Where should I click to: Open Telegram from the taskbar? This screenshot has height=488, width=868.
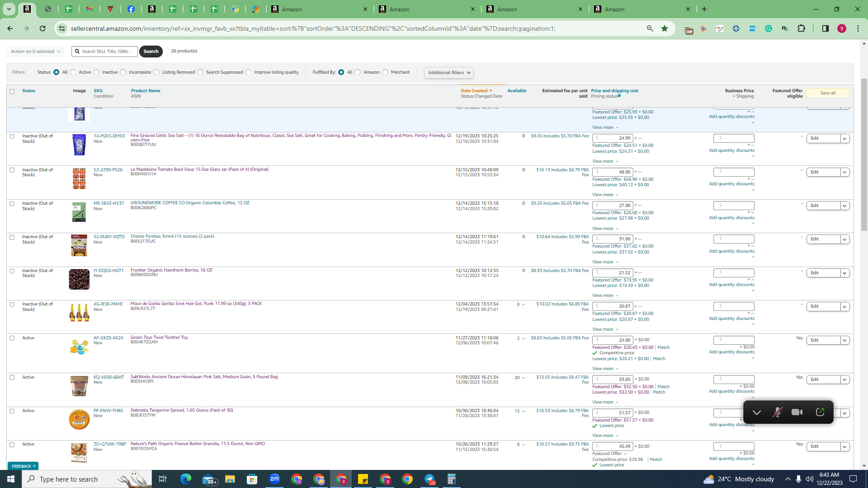pyautogui.click(x=429, y=479)
